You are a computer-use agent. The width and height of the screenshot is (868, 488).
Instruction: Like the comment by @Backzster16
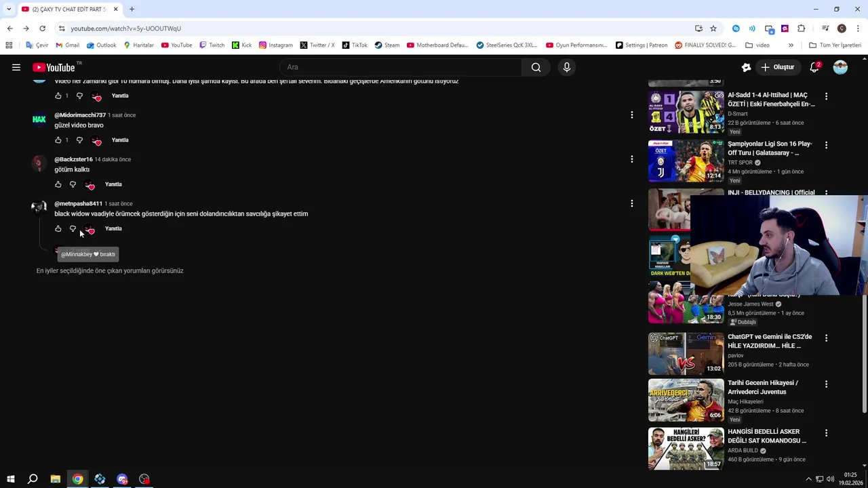(58, 184)
